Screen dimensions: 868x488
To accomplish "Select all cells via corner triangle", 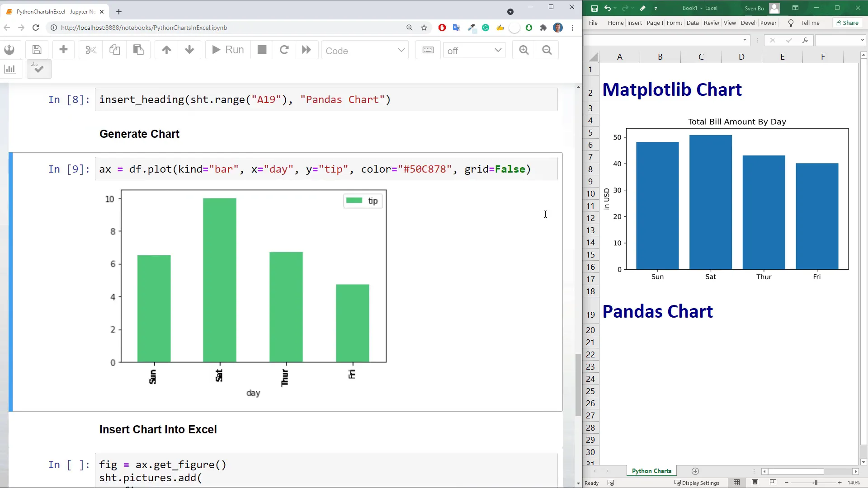I will 593,57.
